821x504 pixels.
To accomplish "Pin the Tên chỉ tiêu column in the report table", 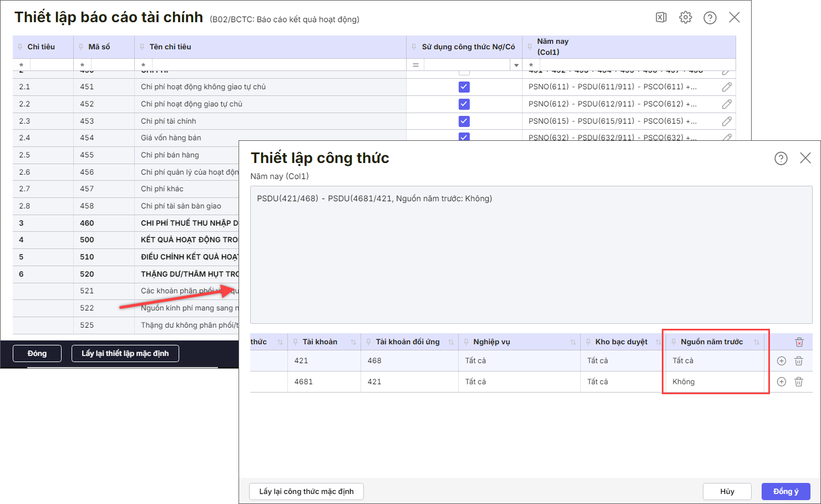I will pyautogui.click(x=143, y=47).
